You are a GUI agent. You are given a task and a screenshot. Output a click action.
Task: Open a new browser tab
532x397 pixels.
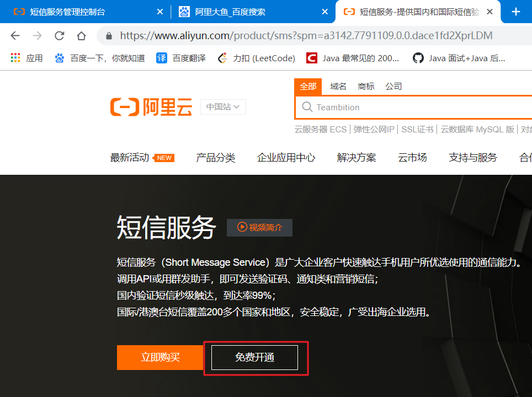pyautogui.click(x=515, y=12)
